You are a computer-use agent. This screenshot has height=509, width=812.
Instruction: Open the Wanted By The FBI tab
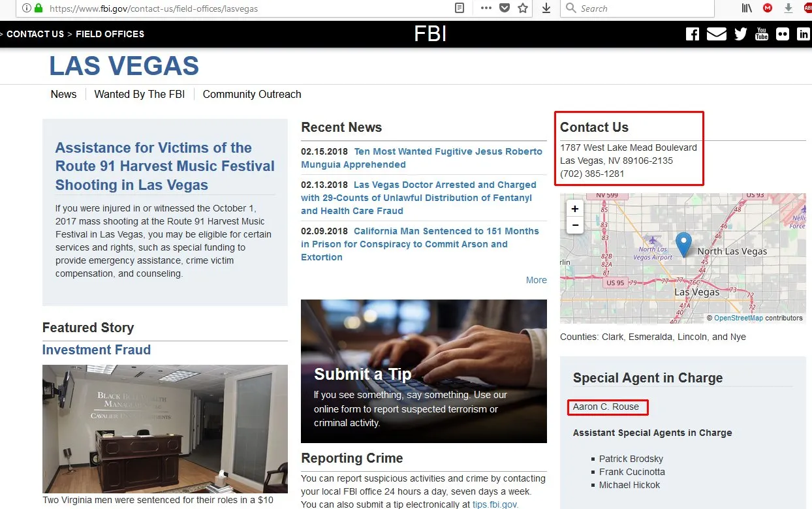coord(140,94)
